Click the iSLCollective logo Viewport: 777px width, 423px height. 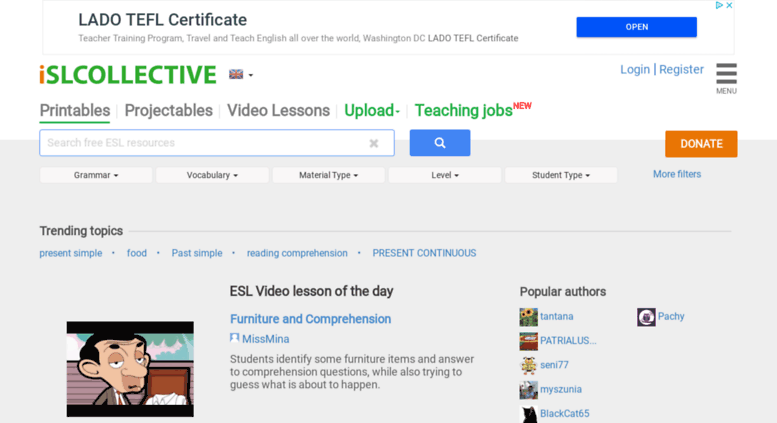point(128,75)
